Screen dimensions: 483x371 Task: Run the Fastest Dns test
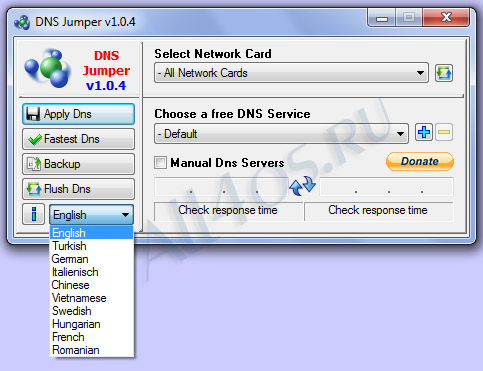pos(78,139)
